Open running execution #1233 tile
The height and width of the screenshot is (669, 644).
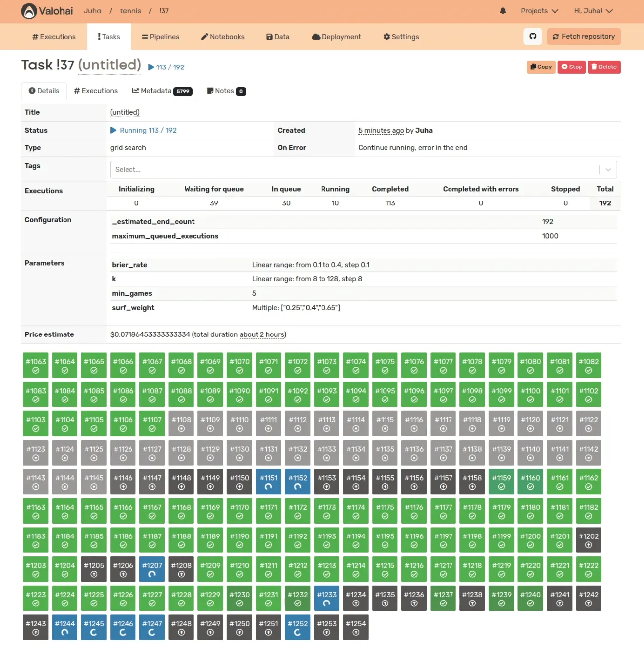(326, 598)
